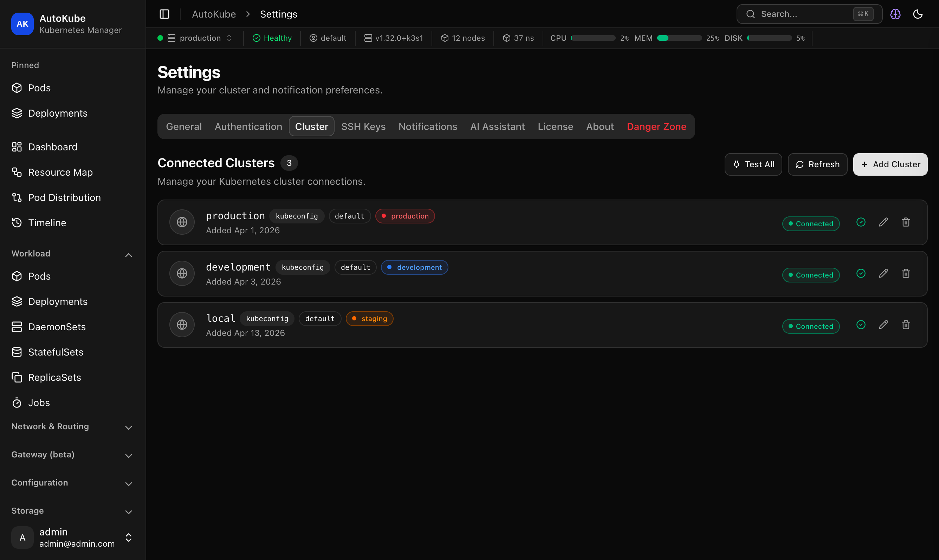Toggle the sidebar panel icon
The image size is (939, 560).
click(x=164, y=14)
